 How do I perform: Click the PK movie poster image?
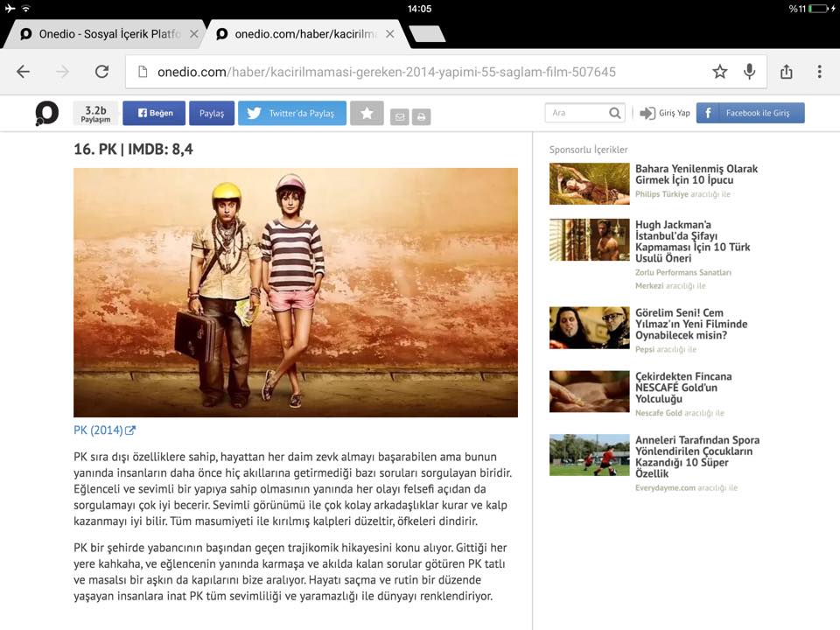click(296, 292)
